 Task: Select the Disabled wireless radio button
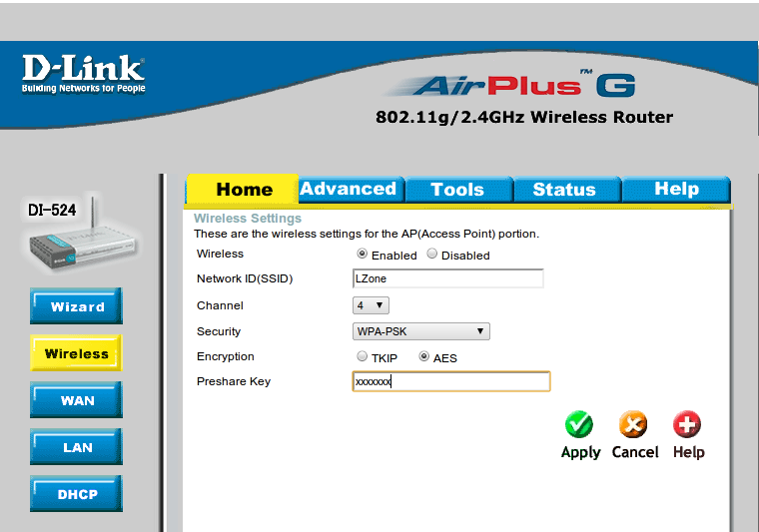(x=431, y=254)
